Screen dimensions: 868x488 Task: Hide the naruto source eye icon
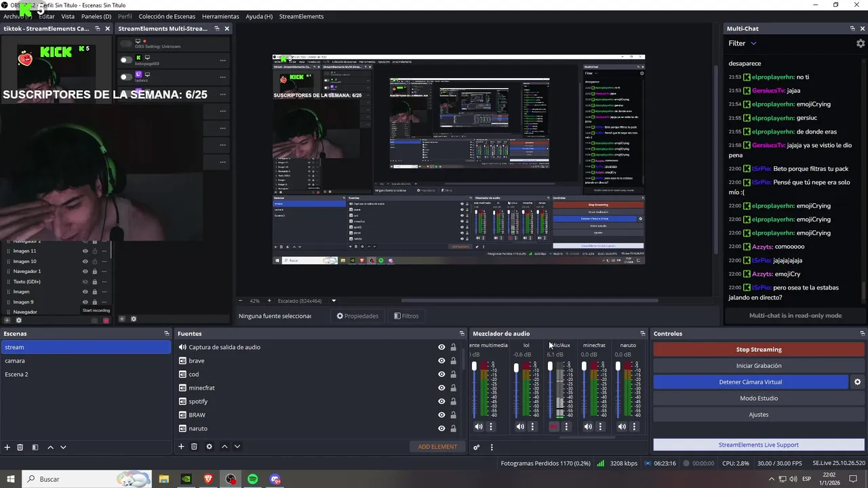point(441,428)
